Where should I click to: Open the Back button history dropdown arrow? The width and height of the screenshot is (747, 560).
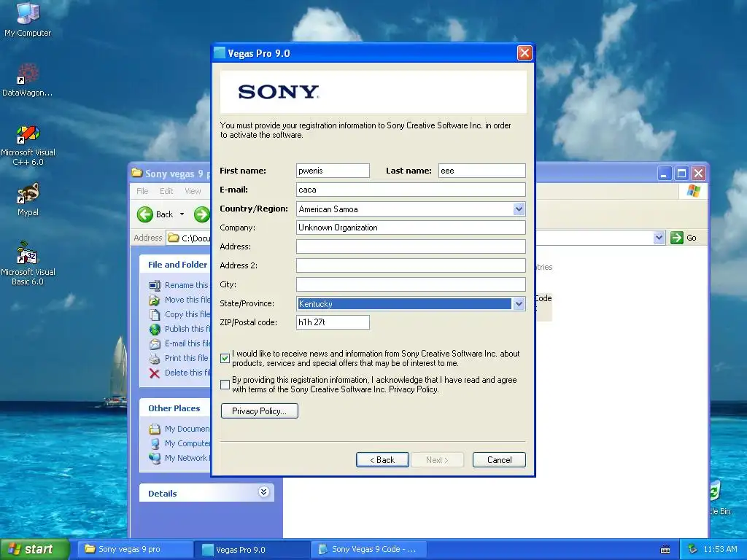(182, 214)
